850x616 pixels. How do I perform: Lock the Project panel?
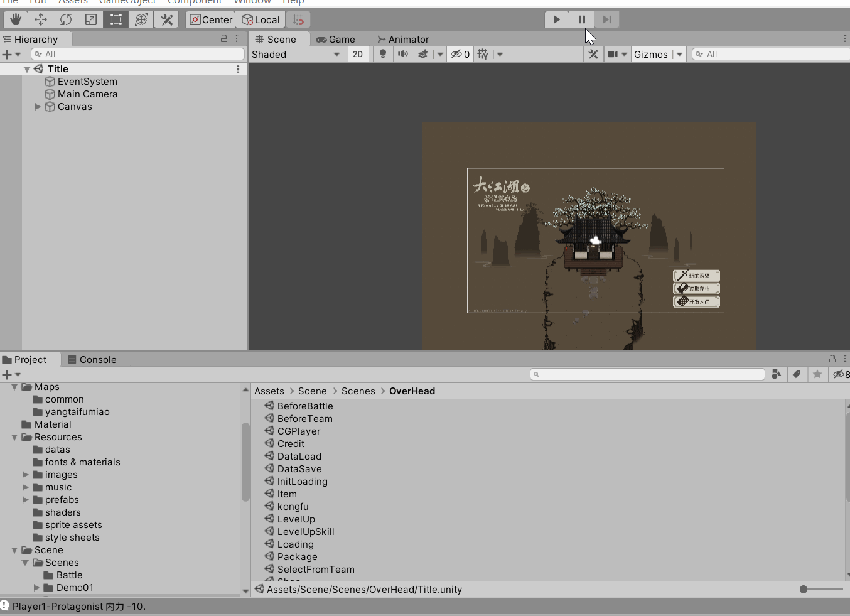click(832, 359)
